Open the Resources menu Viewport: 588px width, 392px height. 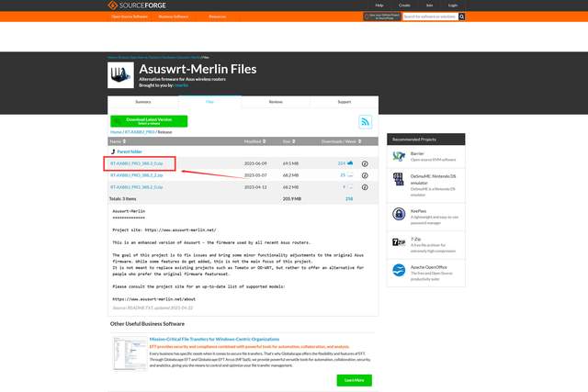click(218, 17)
